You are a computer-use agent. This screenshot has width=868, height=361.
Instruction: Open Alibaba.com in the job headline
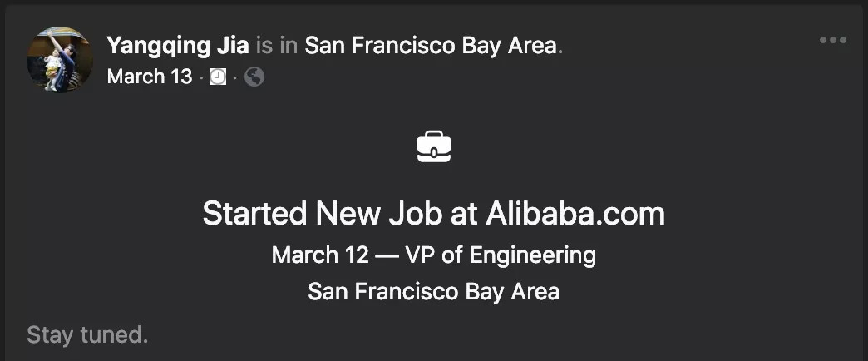tap(575, 215)
